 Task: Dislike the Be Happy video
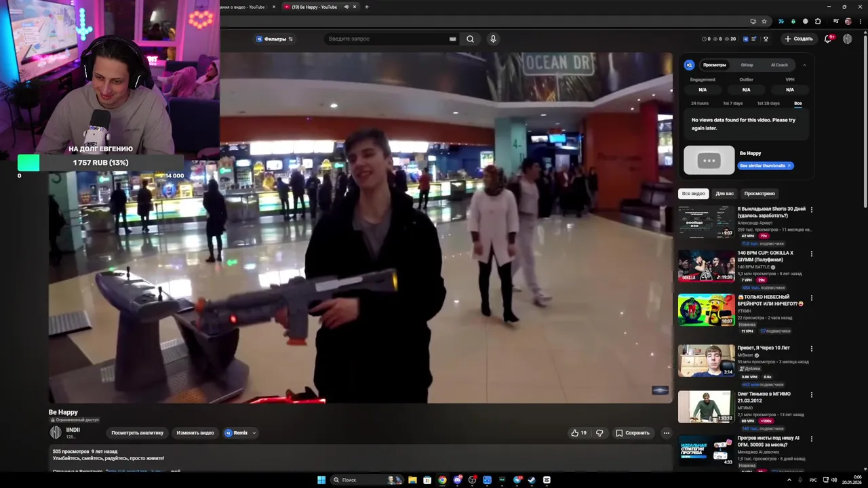(x=599, y=433)
